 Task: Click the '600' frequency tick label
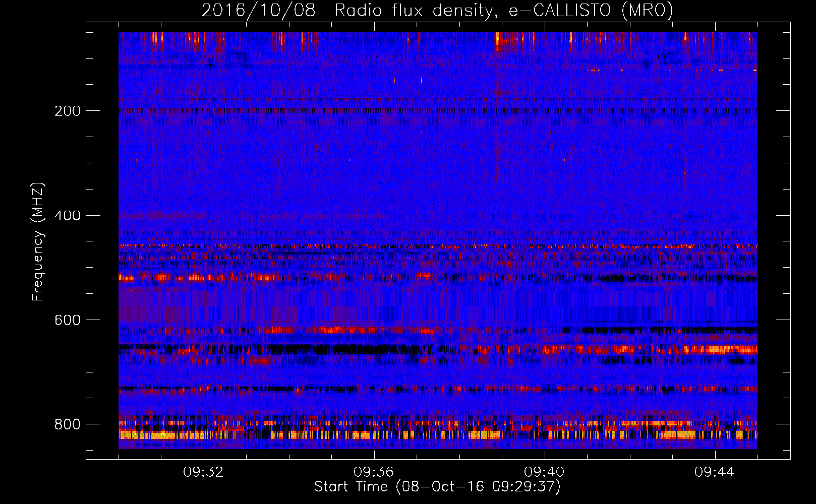click(68, 321)
